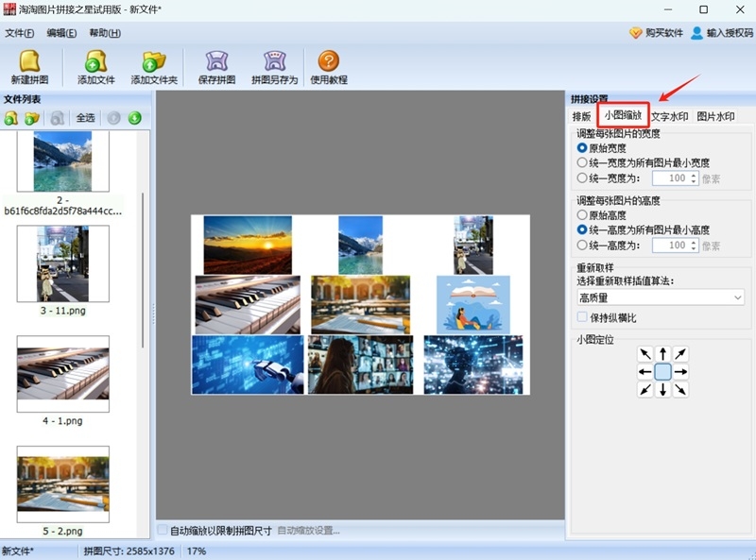Select the 3 - 11.png street thumbnail
The image size is (756, 560).
63,263
